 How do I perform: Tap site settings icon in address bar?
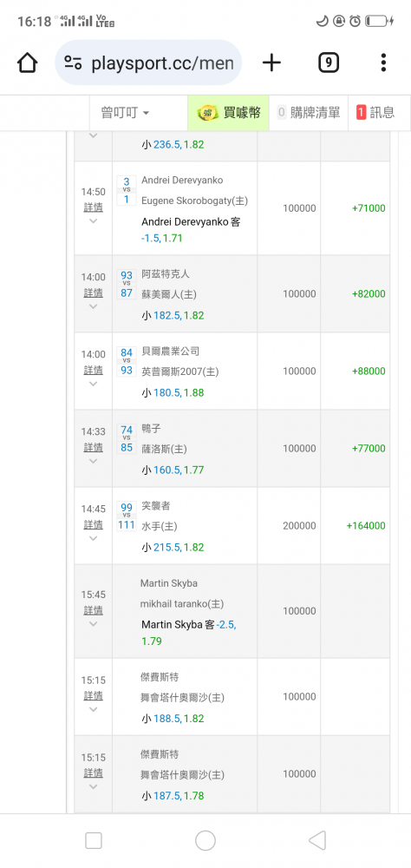coord(74,62)
